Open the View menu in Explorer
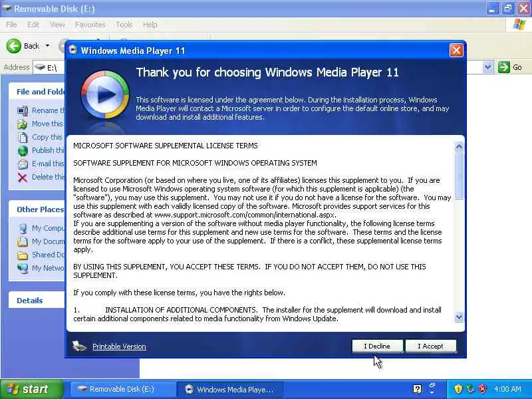Screen dimensions: 532x399 pyautogui.click(x=57, y=25)
